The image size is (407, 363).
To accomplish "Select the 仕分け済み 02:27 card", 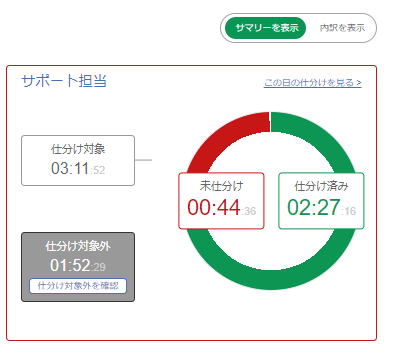I will [321, 201].
